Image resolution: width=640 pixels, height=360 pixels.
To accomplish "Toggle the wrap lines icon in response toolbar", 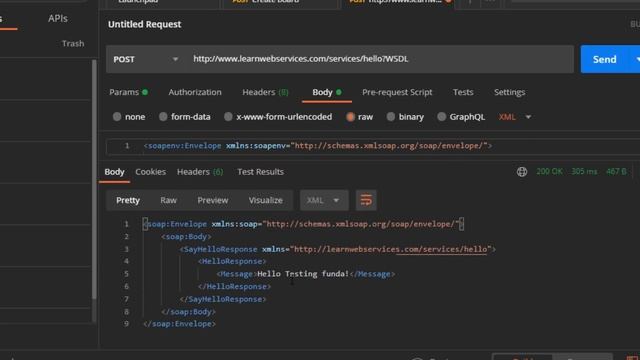I will tap(366, 200).
